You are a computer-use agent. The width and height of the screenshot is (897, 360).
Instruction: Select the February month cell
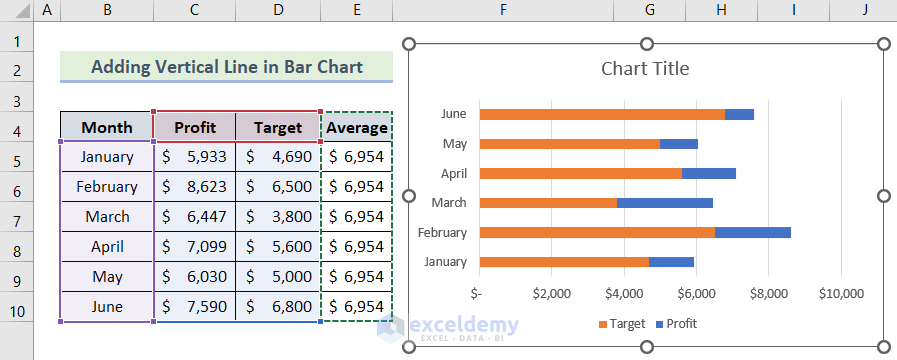[x=107, y=186]
